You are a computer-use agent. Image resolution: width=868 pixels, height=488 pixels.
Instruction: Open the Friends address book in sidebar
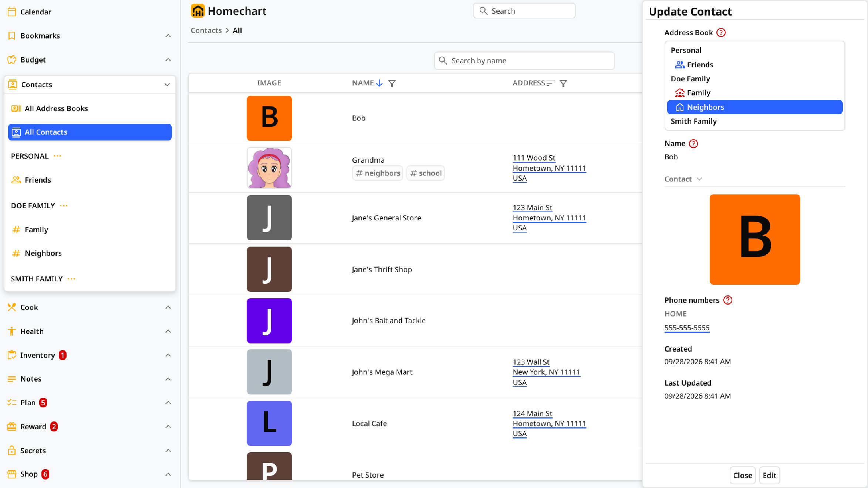click(x=90, y=180)
